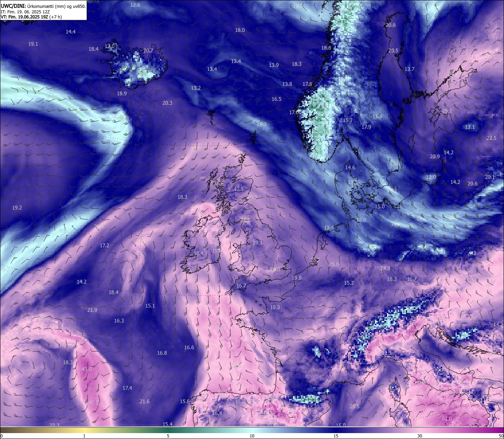Screen dimensions: 504x439
Task: Click the 22.3 value at the bottom left
Action: point(54,425)
